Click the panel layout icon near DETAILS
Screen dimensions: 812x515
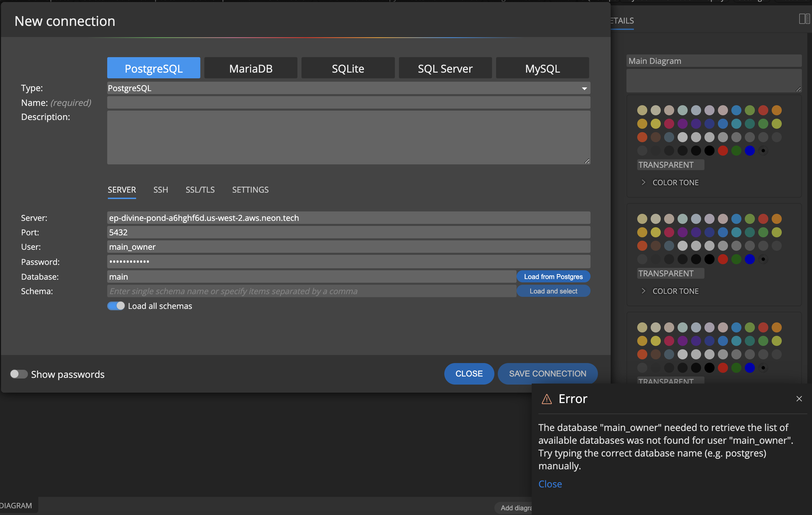pos(804,18)
